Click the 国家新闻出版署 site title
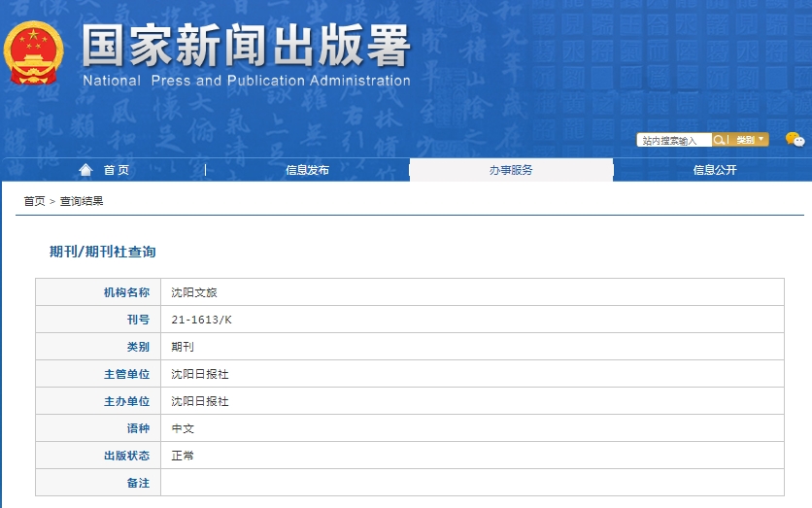 point(246,46)
